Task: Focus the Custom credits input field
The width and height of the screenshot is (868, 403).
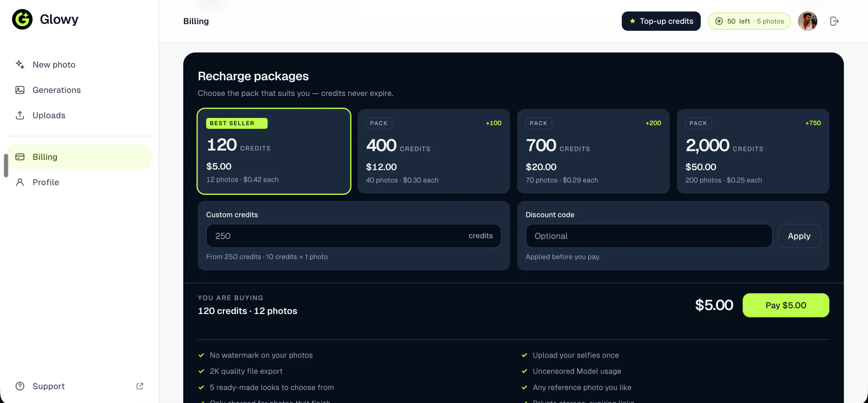Action: tap(354, 236)
